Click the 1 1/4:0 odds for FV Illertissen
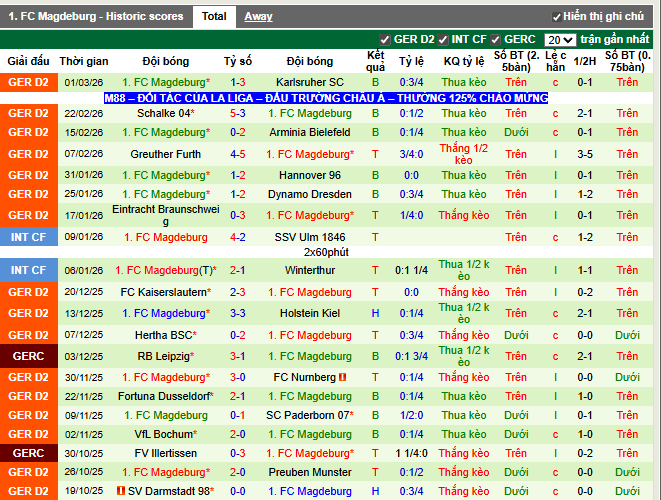 point(411,453)
